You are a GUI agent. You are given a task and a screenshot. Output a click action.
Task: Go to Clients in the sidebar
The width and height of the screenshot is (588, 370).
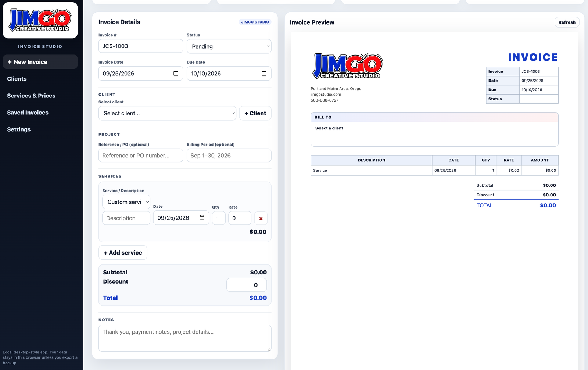tap(17, 79)
